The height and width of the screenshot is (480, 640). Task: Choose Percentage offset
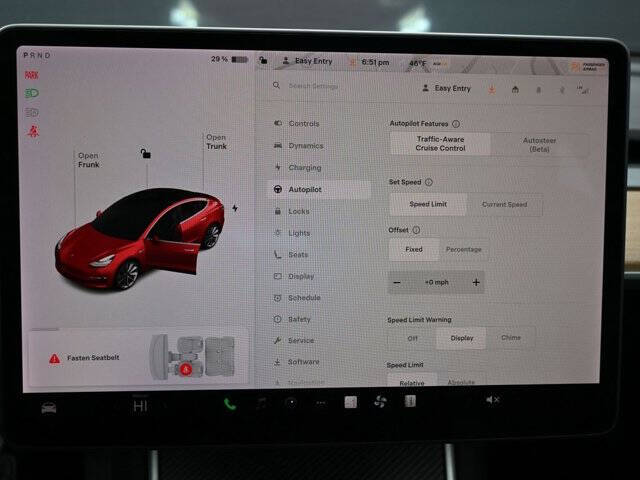click(x=464, y=249)
